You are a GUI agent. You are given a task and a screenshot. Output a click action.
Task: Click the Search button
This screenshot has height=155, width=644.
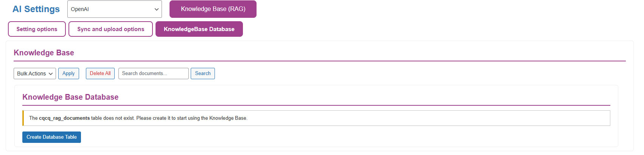click(x=203, y=74)
